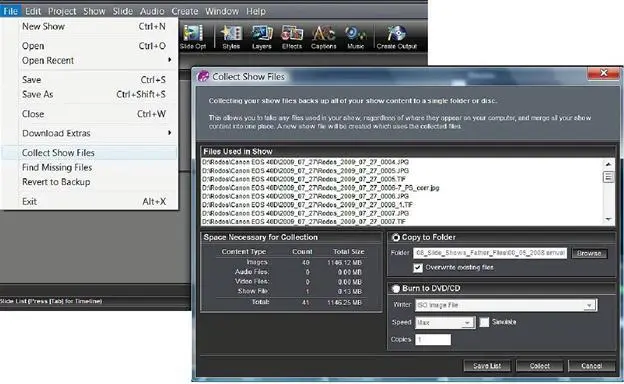Open the Styles toolbar icon
The image size is (624, 384).
(x=231, y=37)
